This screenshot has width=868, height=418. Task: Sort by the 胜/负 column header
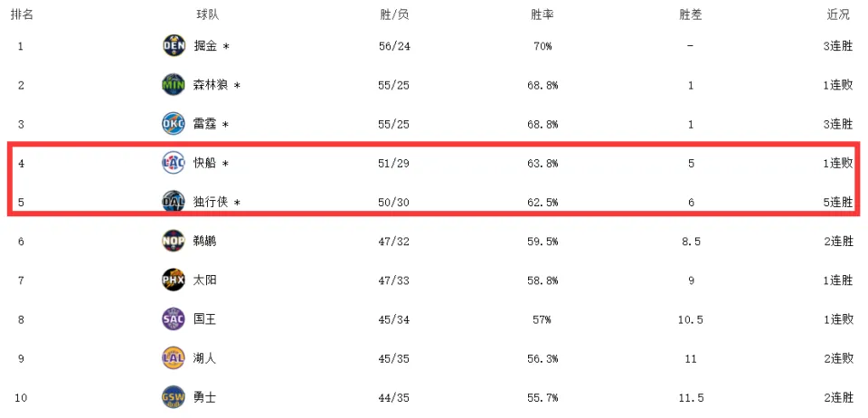tap(395, 15)
